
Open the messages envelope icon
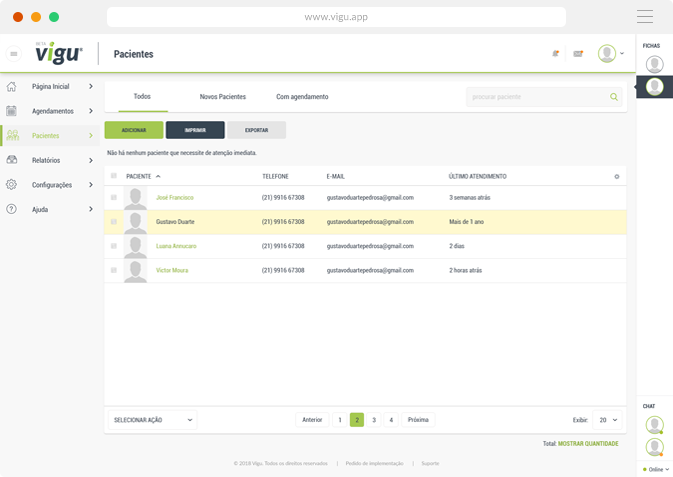578,54
